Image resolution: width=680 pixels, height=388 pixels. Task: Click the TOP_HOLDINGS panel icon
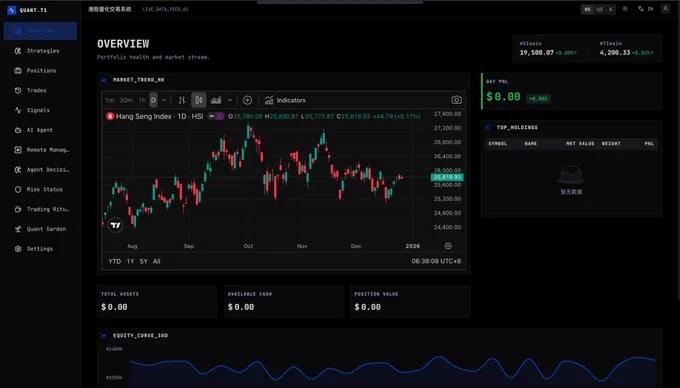487,127
